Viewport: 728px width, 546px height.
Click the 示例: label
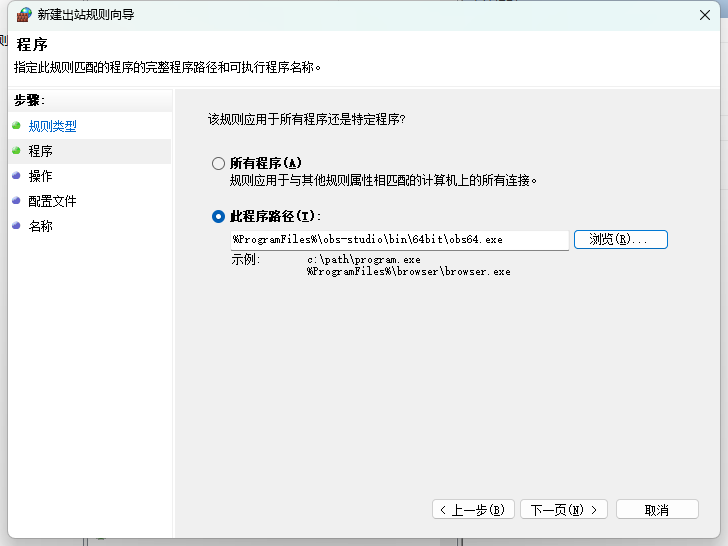pos(246,260)
